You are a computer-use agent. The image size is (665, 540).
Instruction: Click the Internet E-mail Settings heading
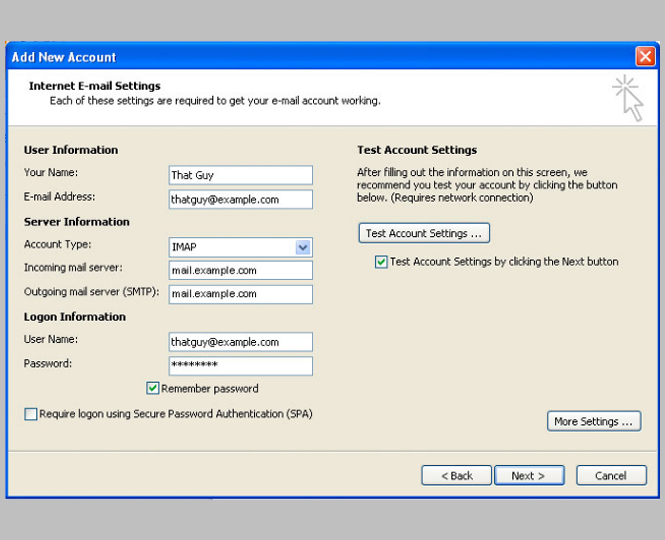coord(95,87)
